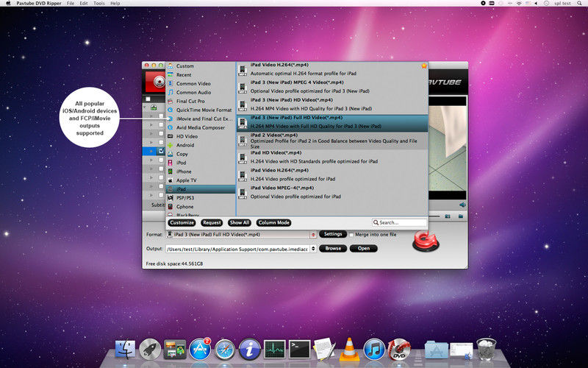Screen dimensions: 588x368
Task: Uncheck the checked box in highlighted blue row
Action: click(x=161, y=151)
